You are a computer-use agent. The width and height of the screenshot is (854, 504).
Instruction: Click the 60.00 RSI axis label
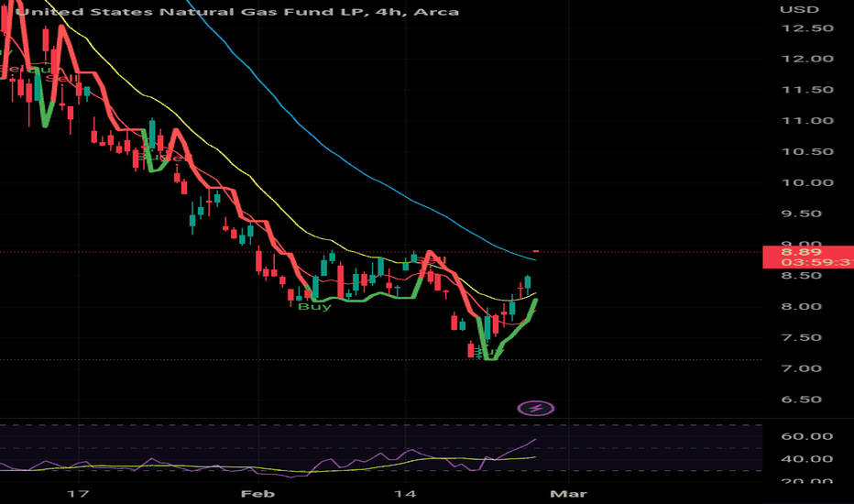pyautogui.click(x=807, y=436)
